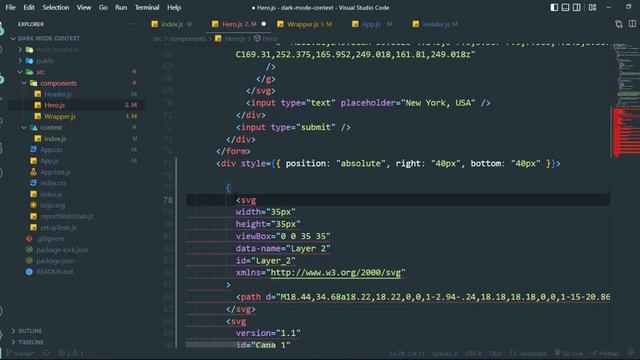This screenshot has width=640, height=360.
Task: Click the errors and warnings status item
Action: pos(71,353)
